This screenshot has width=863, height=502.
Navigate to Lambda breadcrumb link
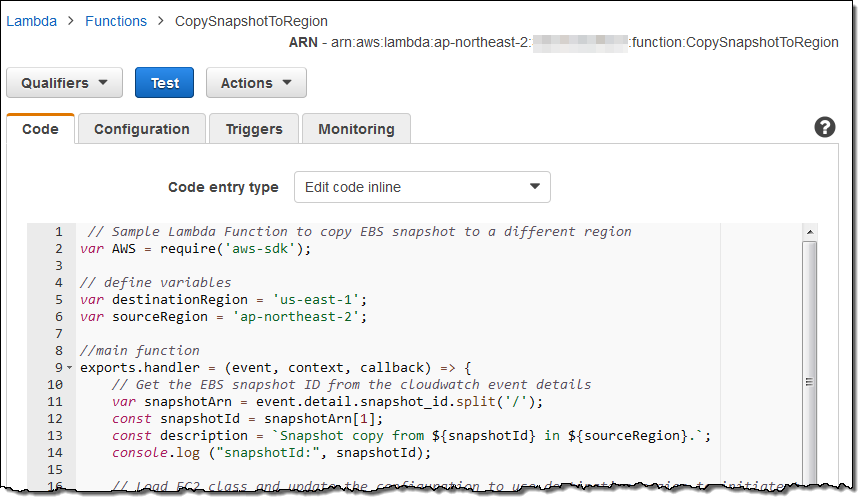(31, 21)
